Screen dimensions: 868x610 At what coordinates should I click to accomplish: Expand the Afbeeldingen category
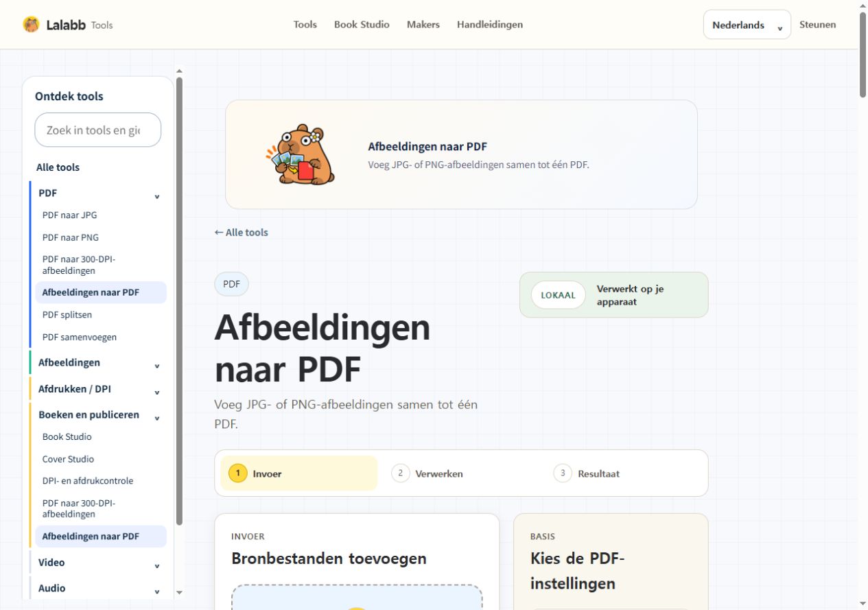(x=99, y=363)
